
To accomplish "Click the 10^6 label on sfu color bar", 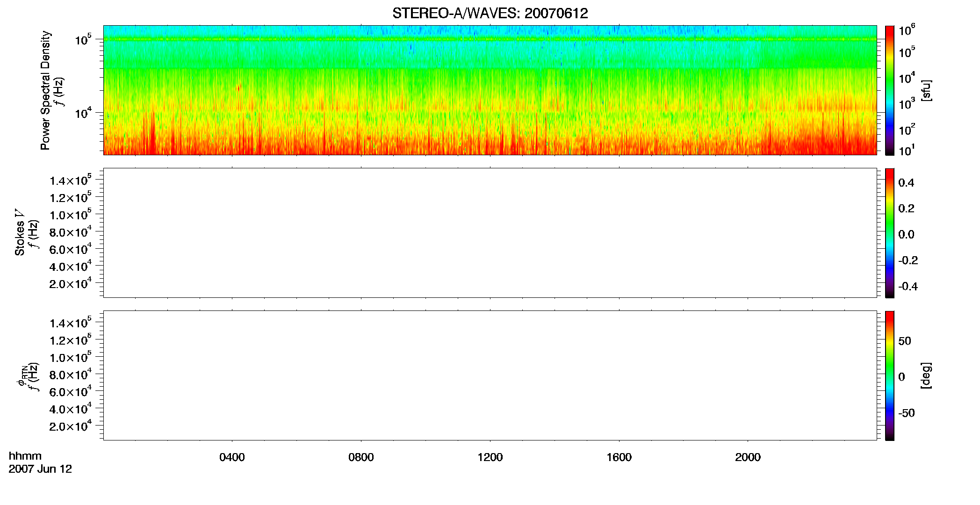I will pos(907,30).
